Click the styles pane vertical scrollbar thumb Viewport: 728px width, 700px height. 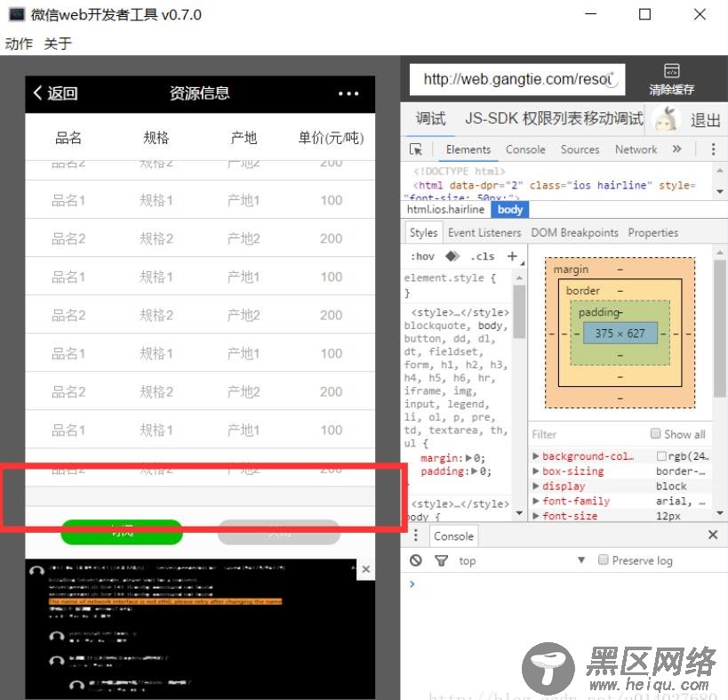click(x=519, y=311)
